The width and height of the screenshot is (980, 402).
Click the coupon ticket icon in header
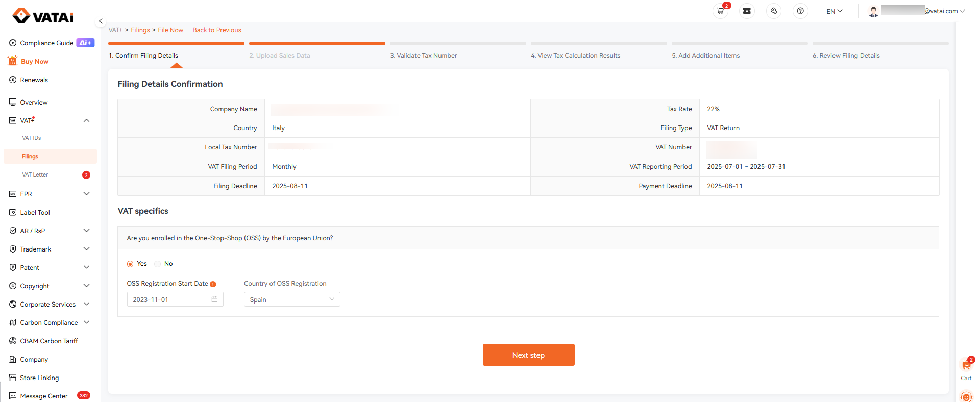coord(747,11)
